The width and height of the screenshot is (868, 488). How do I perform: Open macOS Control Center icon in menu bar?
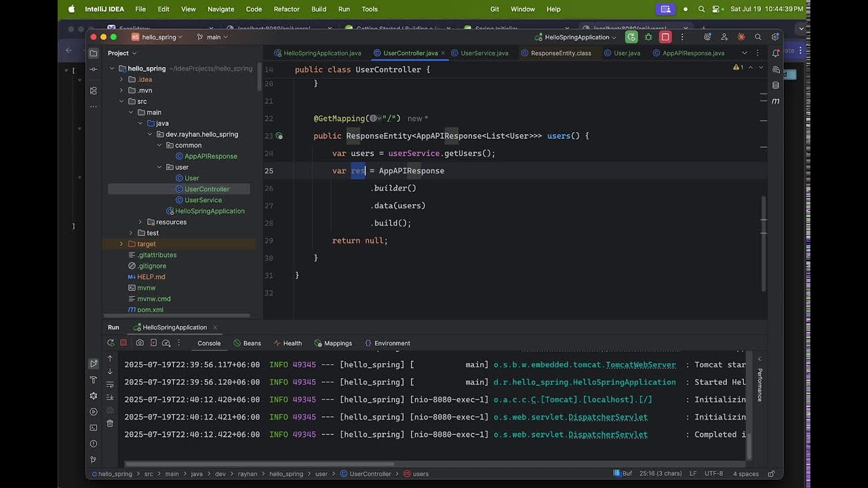pyautogui.click(x=717, y=9)
